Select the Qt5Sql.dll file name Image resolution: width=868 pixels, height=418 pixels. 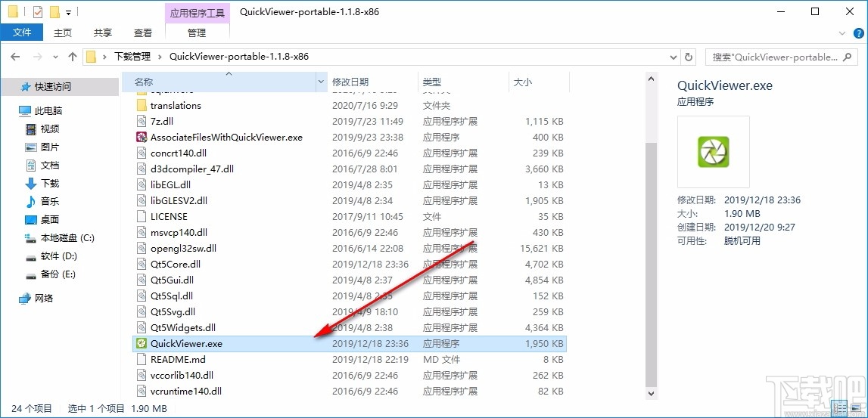[172, 296]
